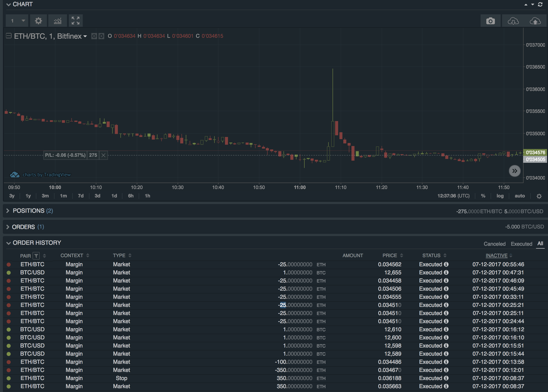Toggle percentage scale on chart

(x=483, y=196)
